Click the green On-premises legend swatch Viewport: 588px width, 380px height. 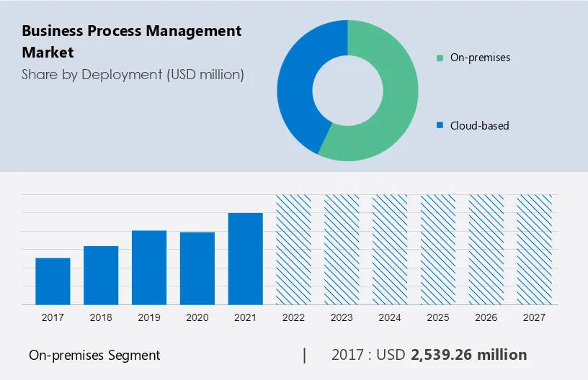click(440, 58)
